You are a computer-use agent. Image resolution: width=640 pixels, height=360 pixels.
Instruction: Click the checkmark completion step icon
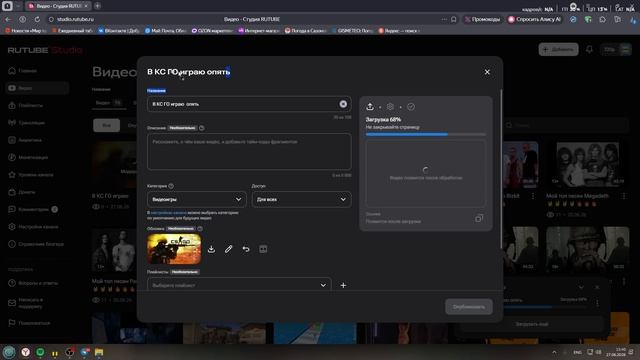click(x=411, y=107)
